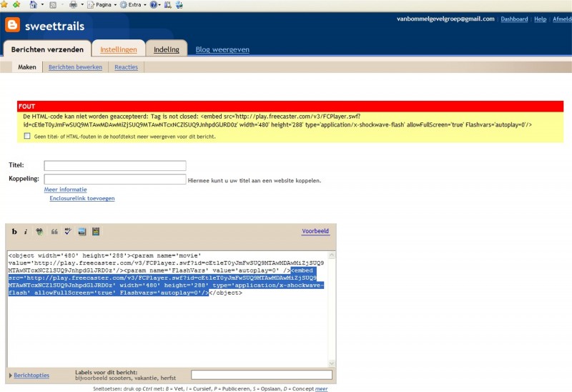Click the Messenger toolbar icon
This screenshot has height=392, width=572.
tap(179, 5)
